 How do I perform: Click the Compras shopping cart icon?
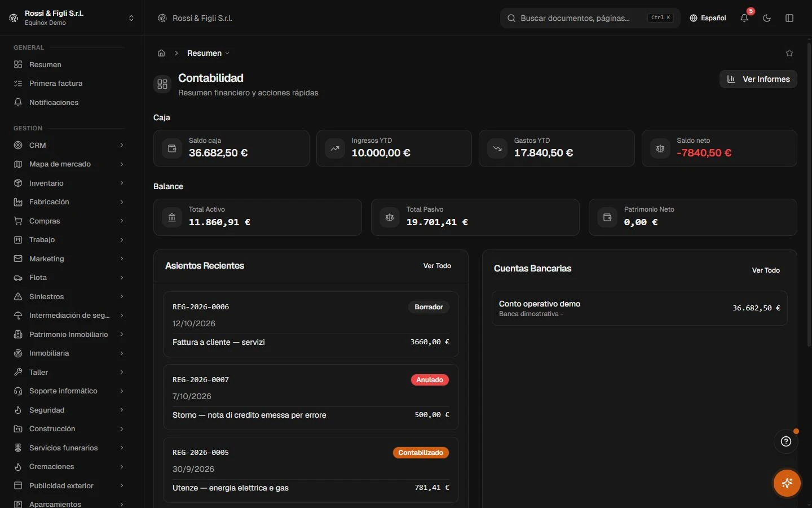click(x=18, y=221)
